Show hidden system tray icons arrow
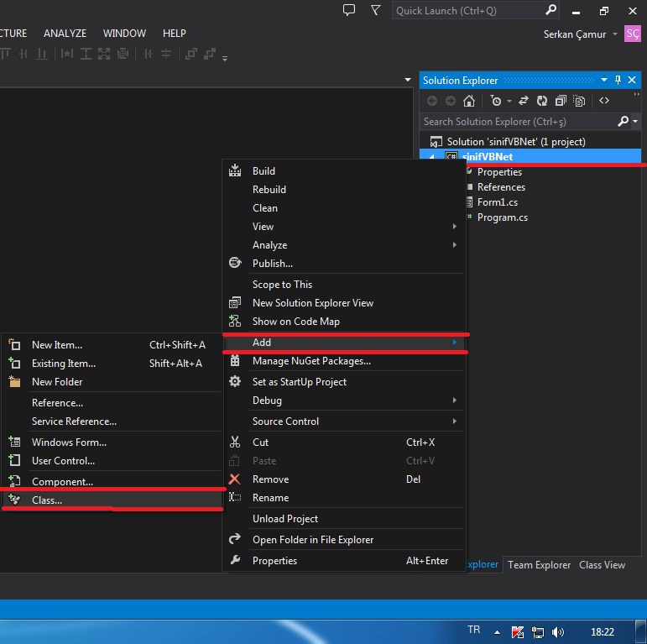Viewport: 647px width, 644px height. click(498, 632)
